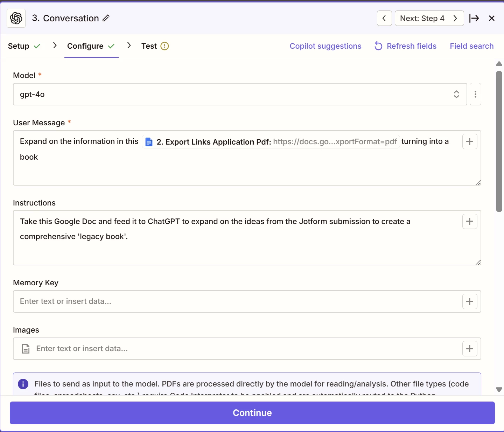This screenshot has width=504, height=432.
Task: Open the Setup tab
Action: [x=24, y=46]
